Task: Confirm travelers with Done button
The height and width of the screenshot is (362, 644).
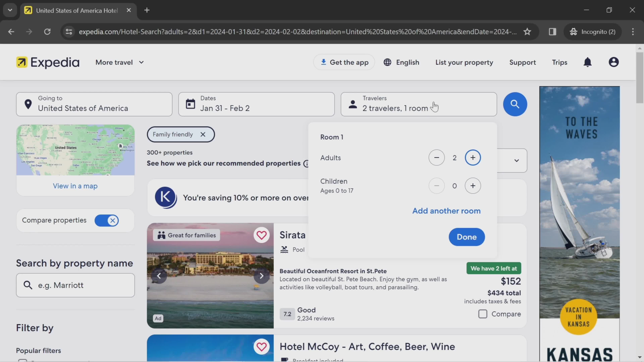Action: pyautogui.click(x=467, y=237)
